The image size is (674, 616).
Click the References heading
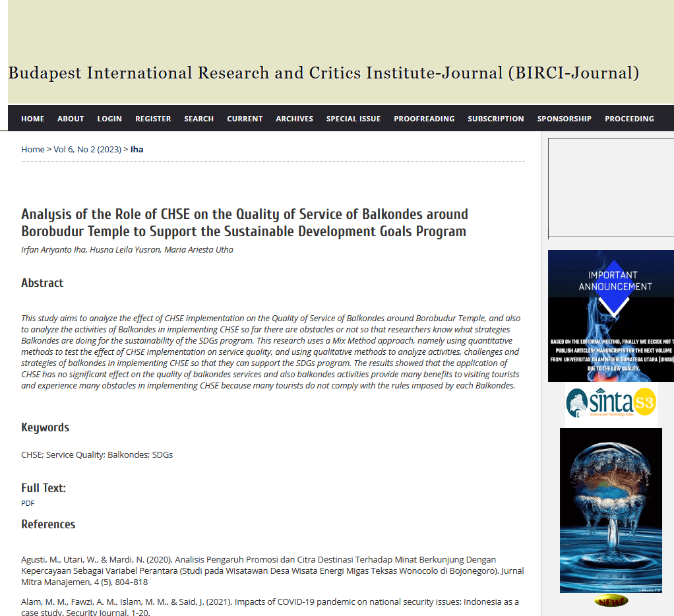point(48,524)
